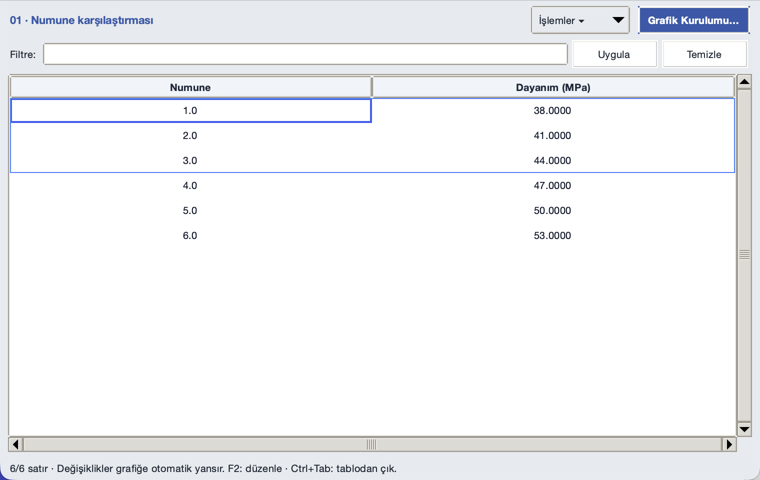This screenshot has width=760, height=480.
Task: Click the vertical scrollbar down arrow
Action: coord(744,429)
